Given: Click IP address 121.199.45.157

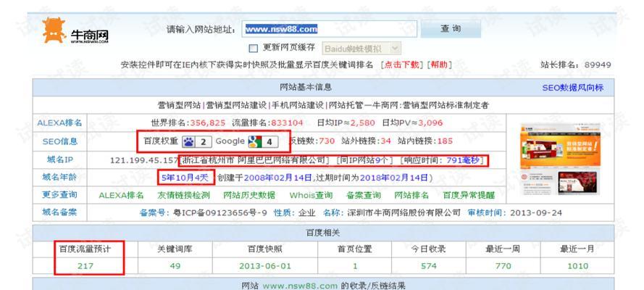Looking at the screenshot, I should point(144,159).
